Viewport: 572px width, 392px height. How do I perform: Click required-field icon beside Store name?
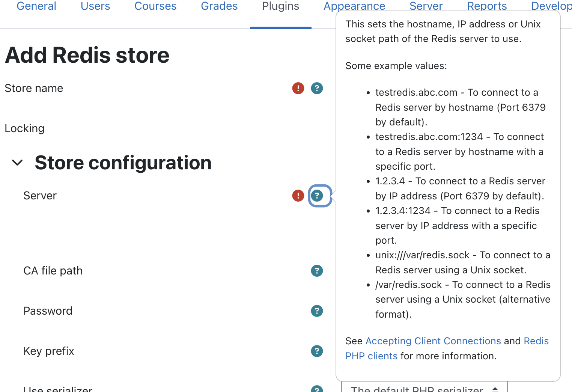tap(298, 88)
